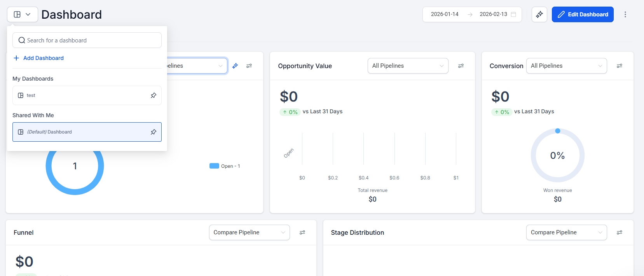Image resolution: width=644 pixels, height=276 pixels.
Task: Pin the (Default) Dashboard entry
Action: coord(154,132)
